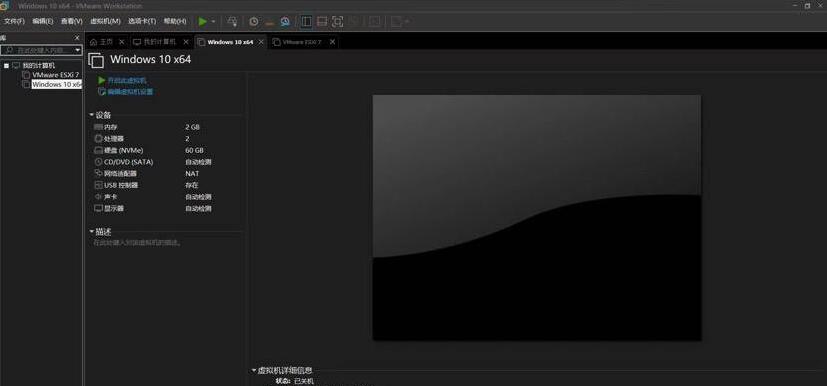This screenshot has height=386, width=827.
Task: Open the power options dropdown arrow beside play
Action: coord(214,22)
